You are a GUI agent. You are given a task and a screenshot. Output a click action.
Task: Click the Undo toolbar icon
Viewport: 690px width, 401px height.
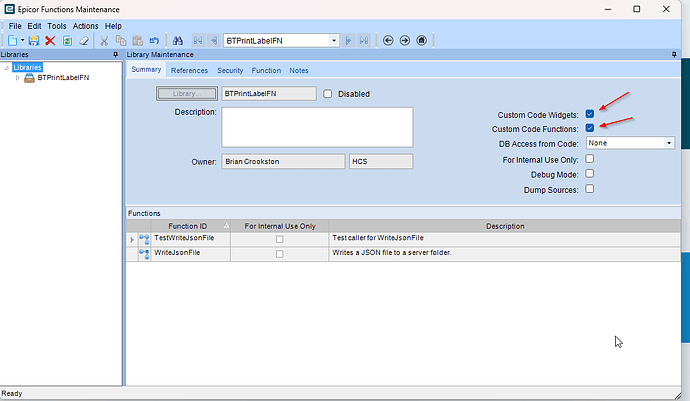point(154,41)
